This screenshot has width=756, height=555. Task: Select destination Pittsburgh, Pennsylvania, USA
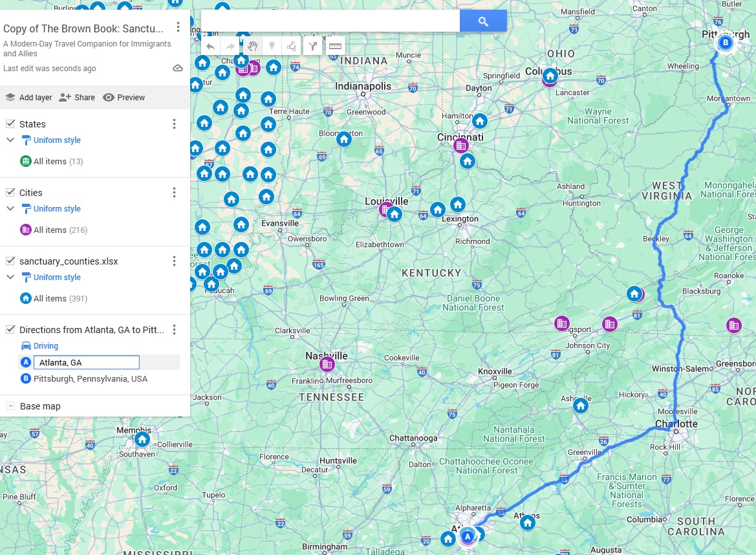click(x=90, y=378)
